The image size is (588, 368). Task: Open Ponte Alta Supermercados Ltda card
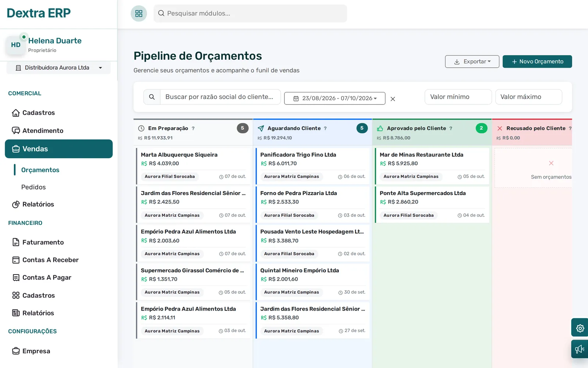coord(432,205)
